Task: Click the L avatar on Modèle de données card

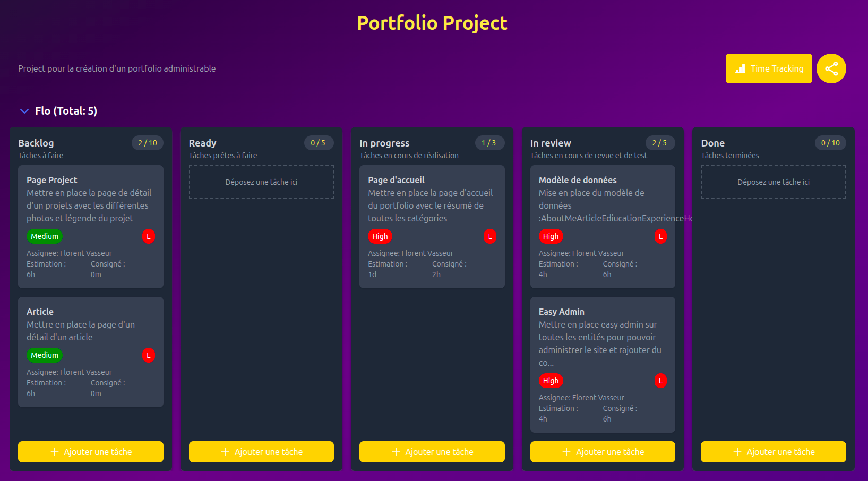Action: tap(660, 236)
